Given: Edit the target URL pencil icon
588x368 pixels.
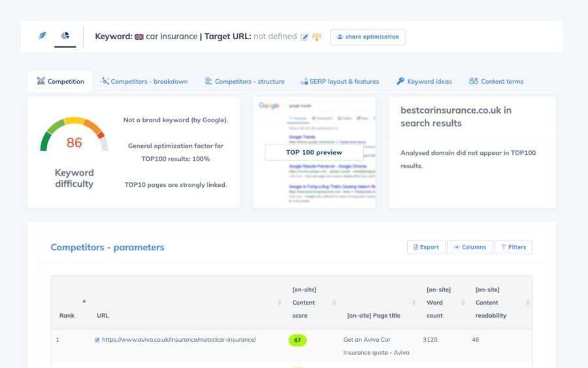Looking at the screenshot, I should [x=304, y=37].
